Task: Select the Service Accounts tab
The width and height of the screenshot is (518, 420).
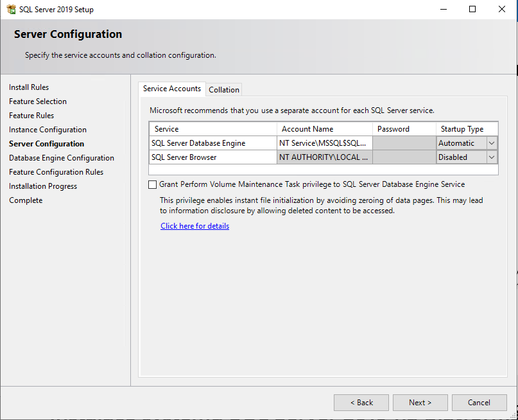Action: pos(172,89)
